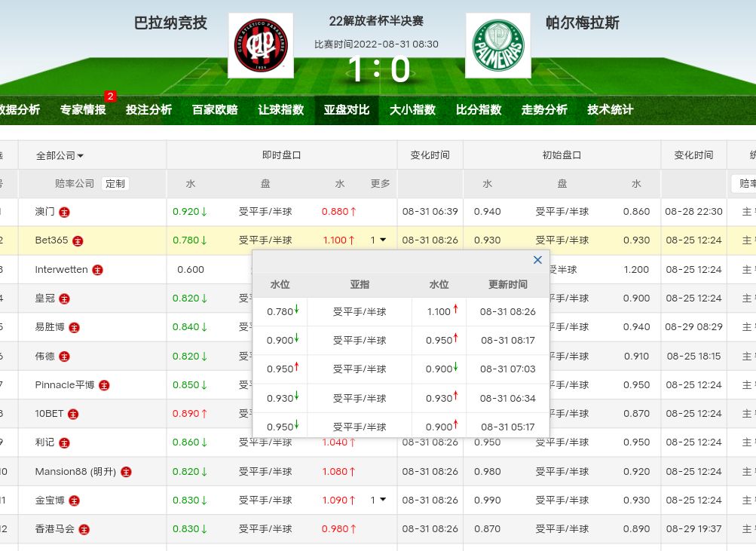Screen dimensions: 756x551
Task: Click the 10BET company name
Action: 49,414
